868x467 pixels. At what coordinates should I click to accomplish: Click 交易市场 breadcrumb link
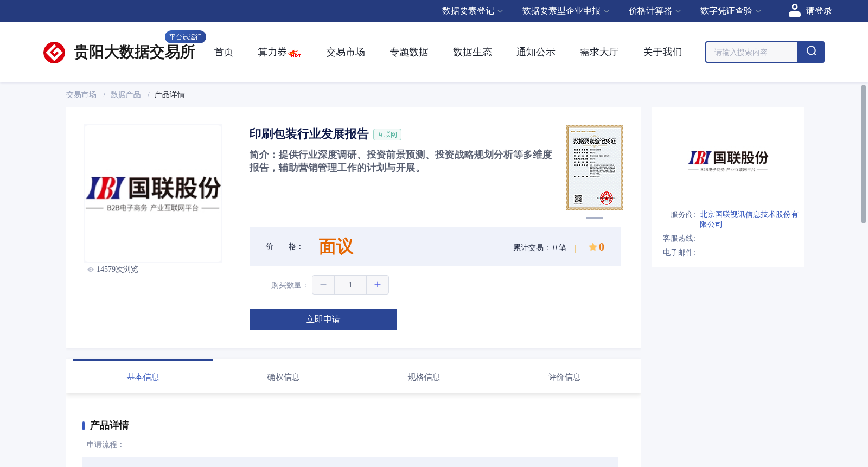[x=81, y=95]
